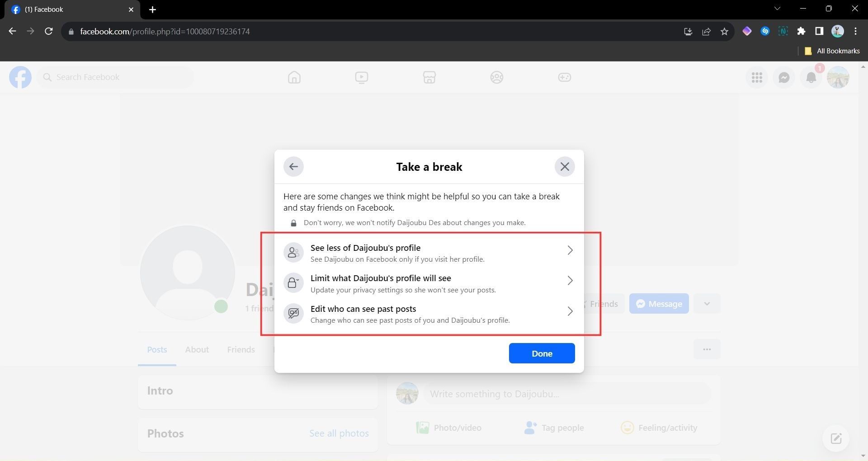Reload the Facebook page
Image resolution: width=868 pixels, height=461 pixels.
(x=48, y=31)
